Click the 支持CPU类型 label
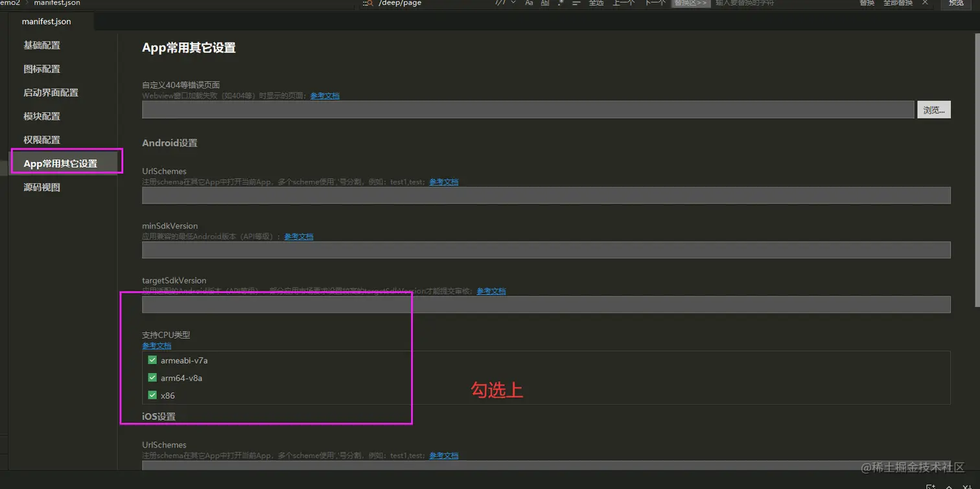Viewport: 980px width, 489px height. pos(166,335)
